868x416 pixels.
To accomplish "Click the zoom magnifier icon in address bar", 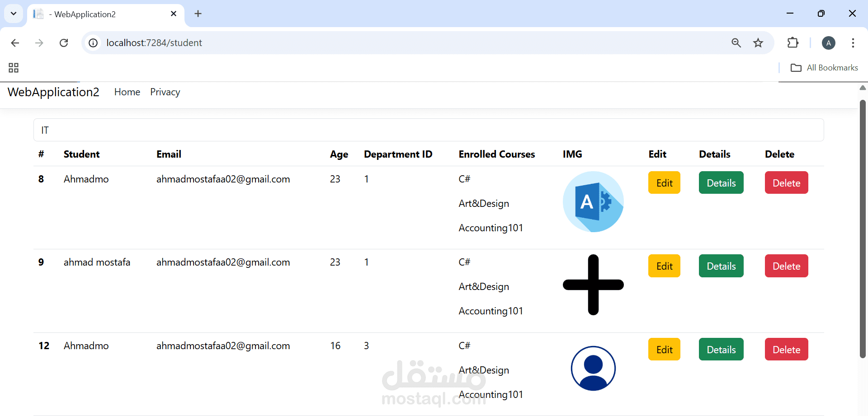I will click(x=736, y=43).
